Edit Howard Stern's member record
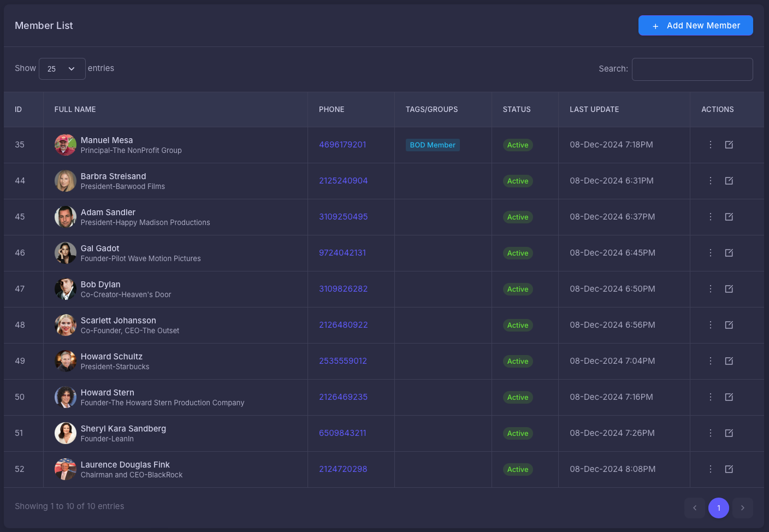The width and height of the screenshot is (769, 532). tap(729, 397)
